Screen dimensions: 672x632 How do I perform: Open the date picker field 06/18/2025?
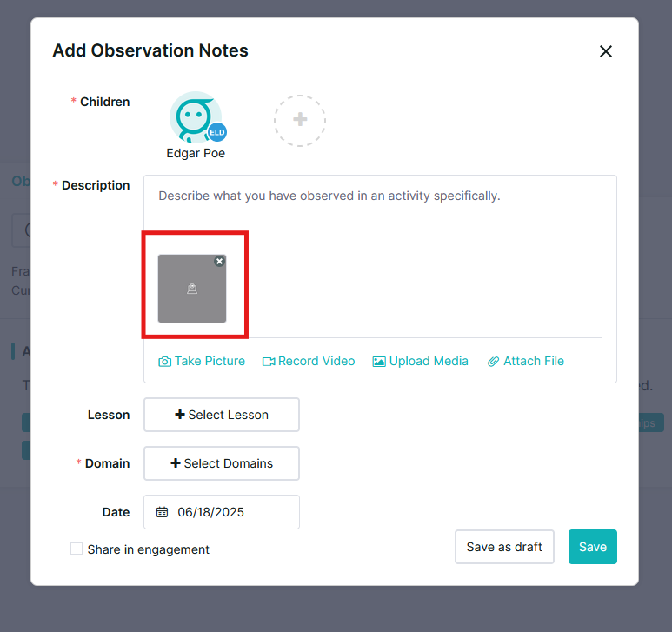[x=222, y=512]
